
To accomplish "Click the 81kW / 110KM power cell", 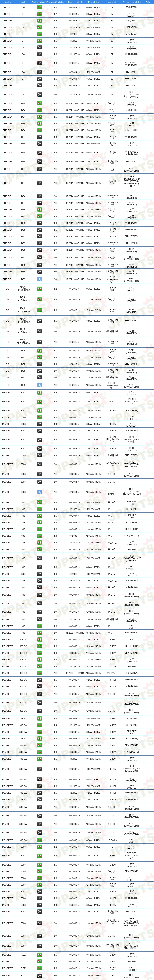I will pyautogui.click(x=94, y=20).
